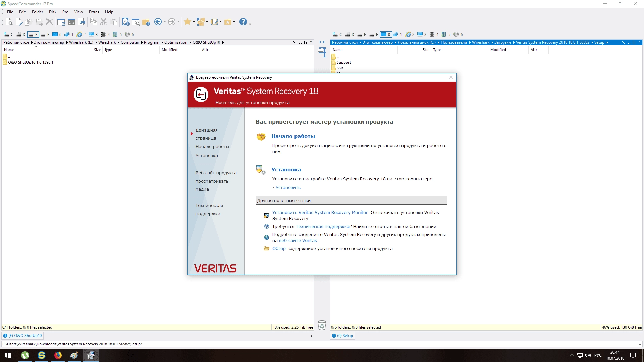Open the Windows Start button
This screenshot has width=644, height=362.
pos(8,355)
